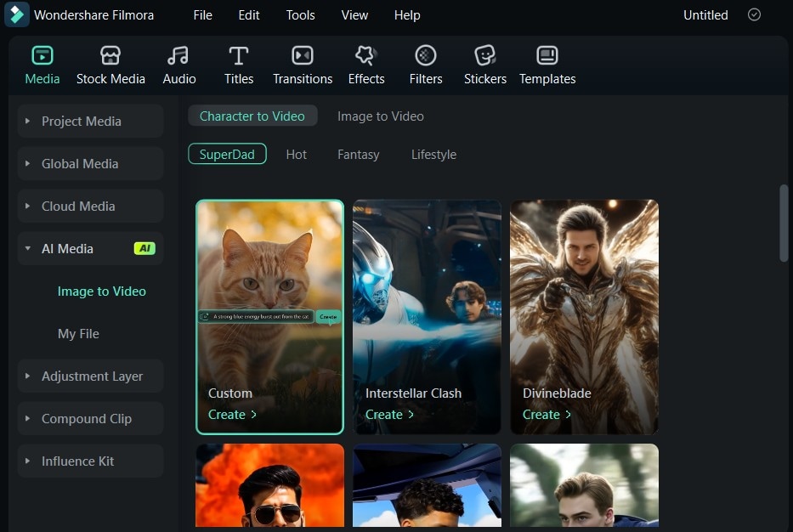Image resolution: width=793 pixels, height=532 pixels.
Task: Select Image to Video under AI Media
Action: click(x=102, y=291)
